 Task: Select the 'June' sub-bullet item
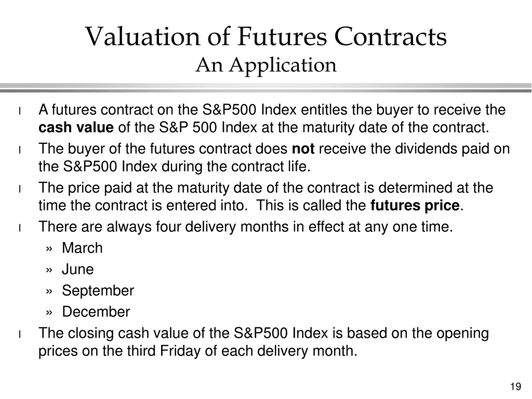coord(78,269)
